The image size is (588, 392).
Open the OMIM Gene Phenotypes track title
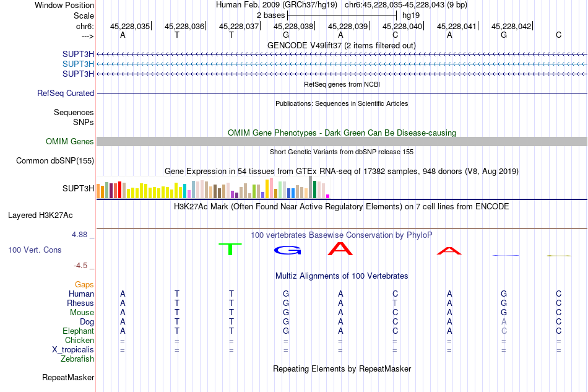point(342,133)
